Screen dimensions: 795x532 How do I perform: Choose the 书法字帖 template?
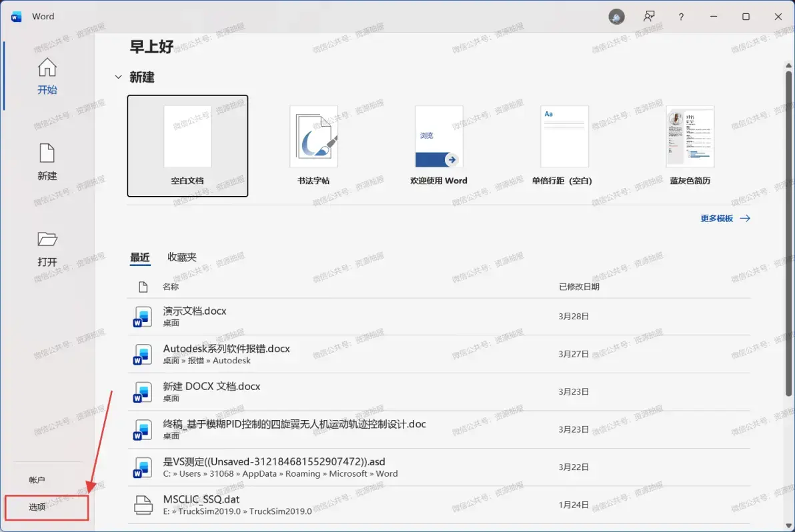pyautogui.click(x=313, y=146)
